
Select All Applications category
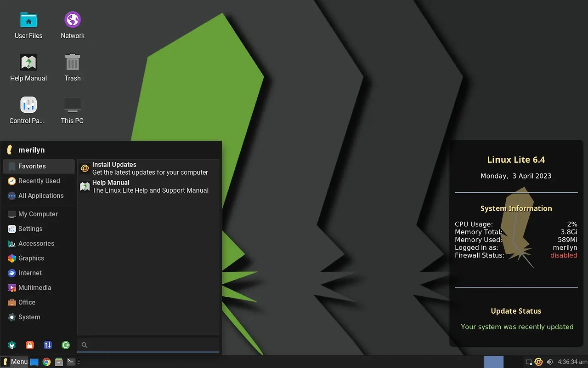[39, 195]
